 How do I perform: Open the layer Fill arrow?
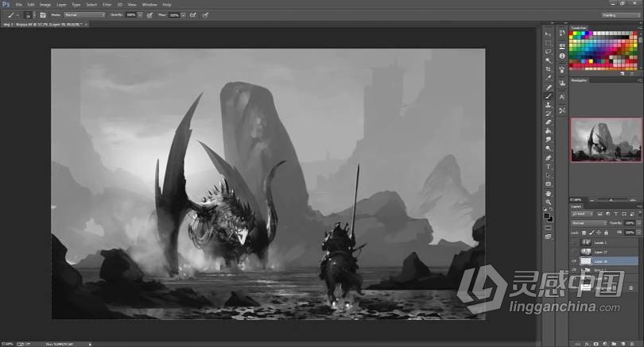(638, 233)
